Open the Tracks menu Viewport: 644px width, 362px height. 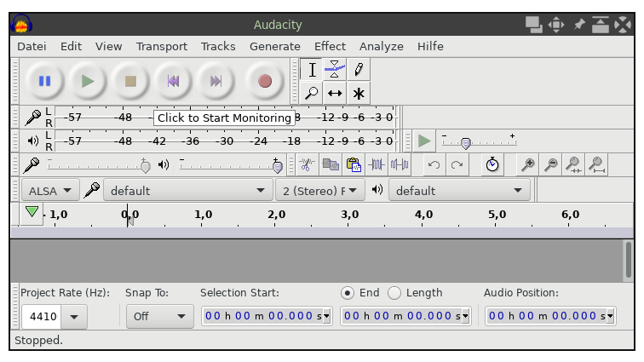(218, 47)
